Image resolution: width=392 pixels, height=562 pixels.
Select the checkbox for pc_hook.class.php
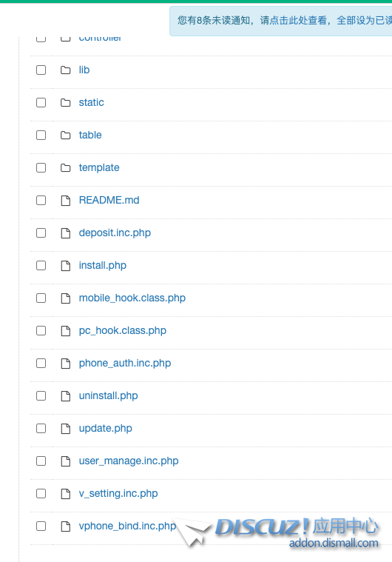(x=41, y=330)
